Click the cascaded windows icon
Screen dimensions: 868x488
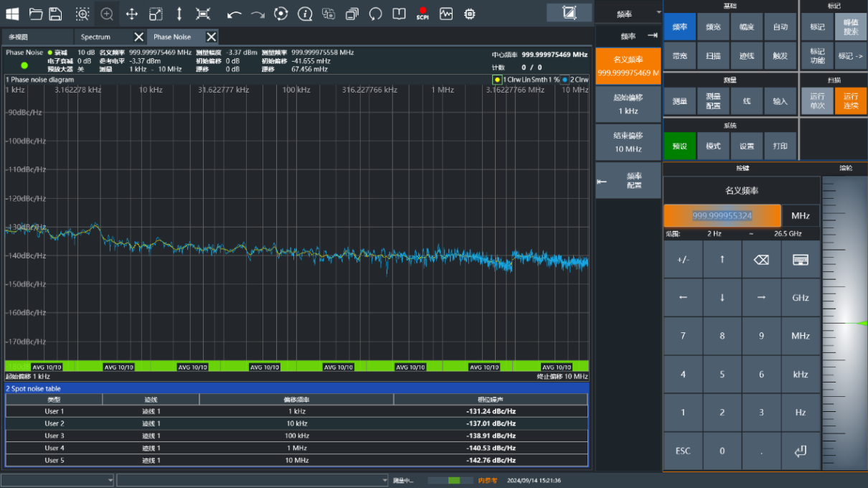pos(352,14)
